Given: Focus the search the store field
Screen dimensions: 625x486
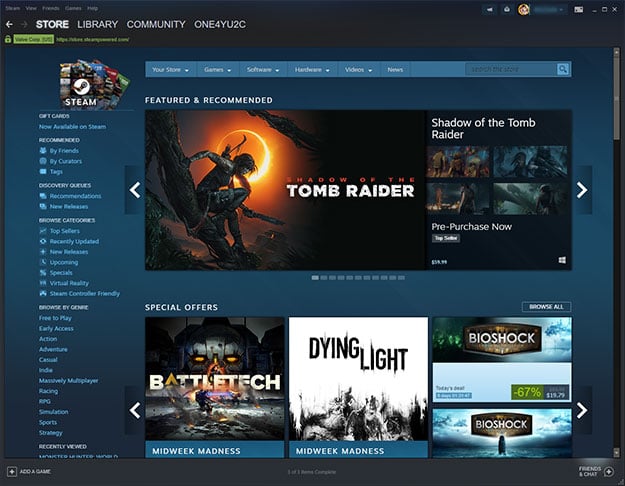Looking at the screenshot, I should point(511,69).
